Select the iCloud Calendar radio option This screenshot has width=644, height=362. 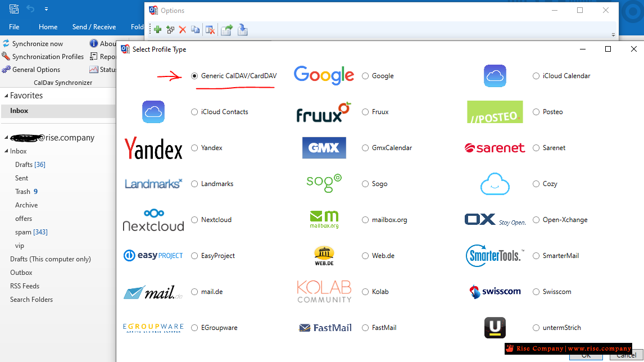pyautogui.click(x=536, y=76)
